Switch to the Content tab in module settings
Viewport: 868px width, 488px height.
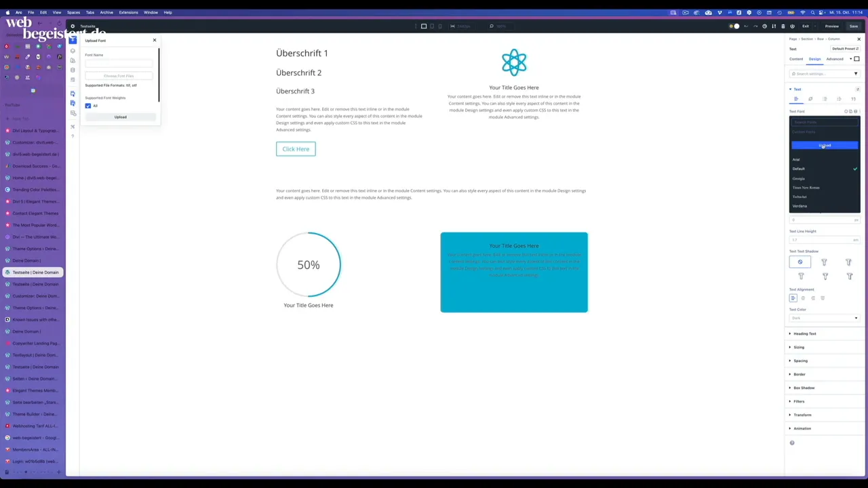[796, 59]
